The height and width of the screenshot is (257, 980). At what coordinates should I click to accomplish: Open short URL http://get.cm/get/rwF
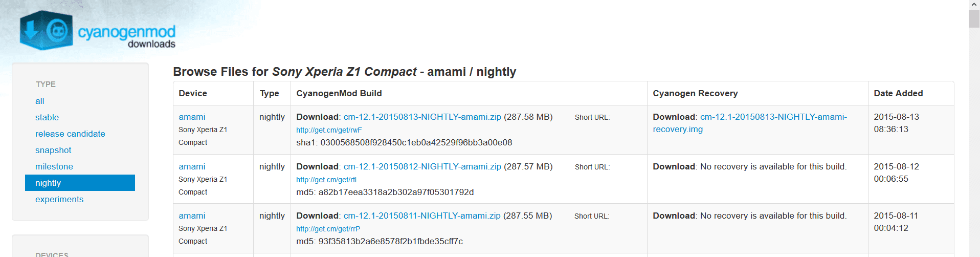(329, 130)
